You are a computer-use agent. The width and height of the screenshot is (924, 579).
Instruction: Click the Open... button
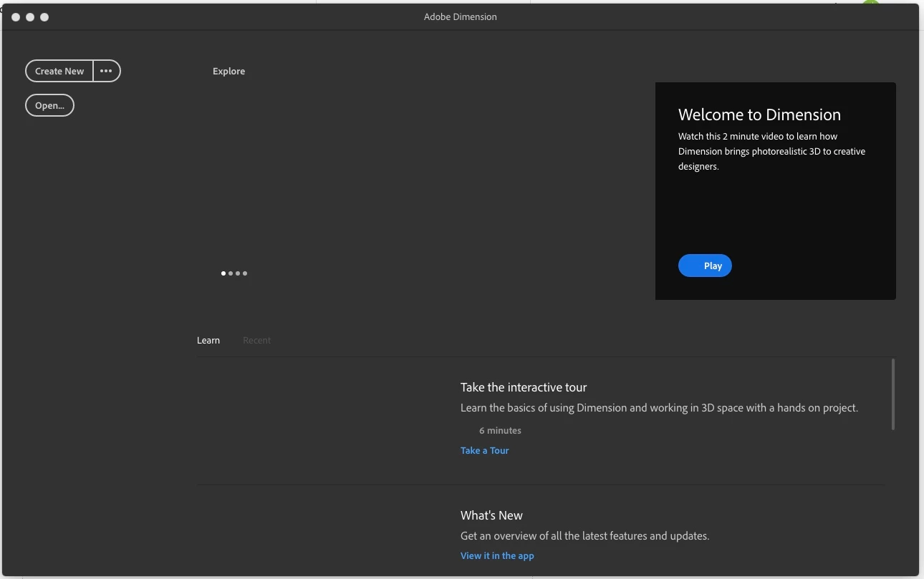[x=50, y=105]
